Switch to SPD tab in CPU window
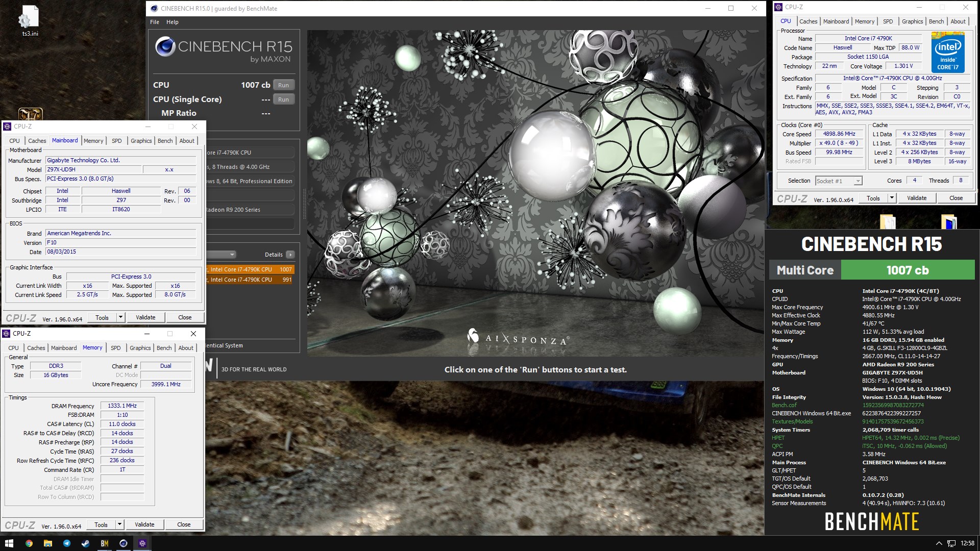This screenshot has height=551, width=980. pos(888,21)
